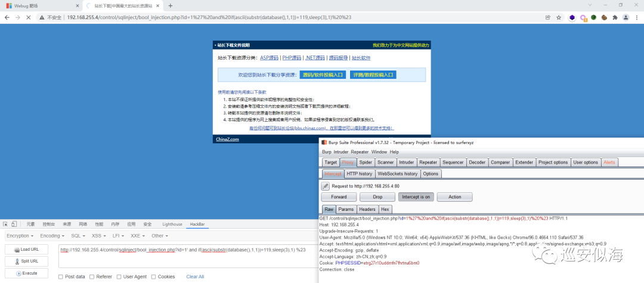Click the Burp Suite window logo

click(324, 142)
